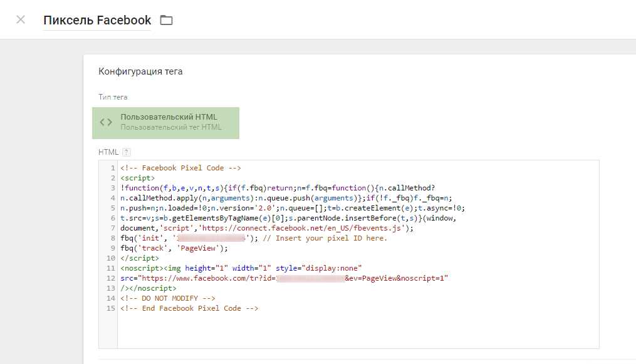Screen dimensions: 636x364
Task: Click the question mark help icon next to HTML
Action: point(125,152)
